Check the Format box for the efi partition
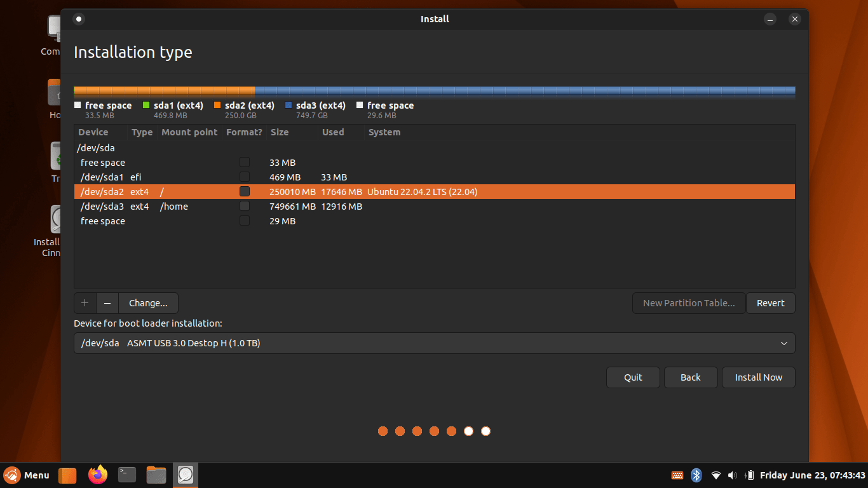This screenshot has width=868, height=488. (x=245, y=176)
